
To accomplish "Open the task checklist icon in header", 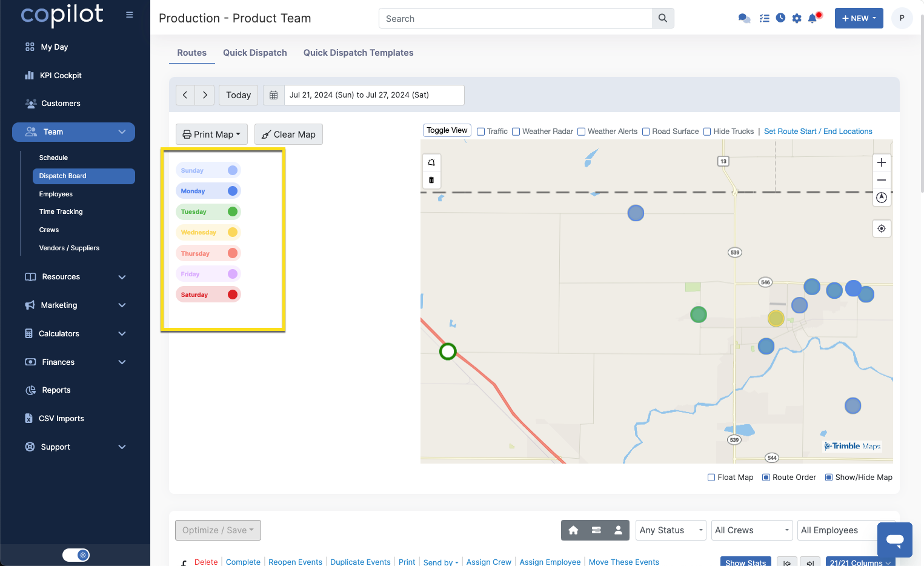I will pyautogui.click(x=764, y=18).
